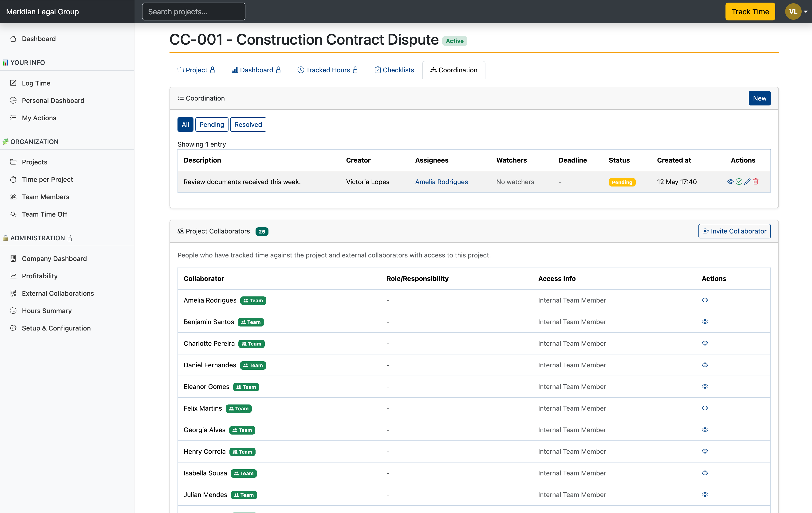Screen dimensions: 812x513
Task: Click the YOUR INFO section heading
Action: (x=24, y=62)
